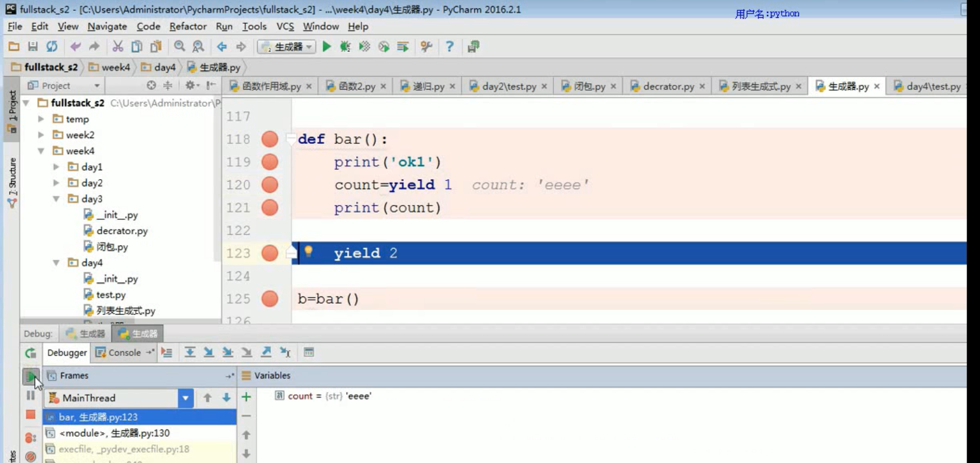Click the Redo arrow icon

pyautogui.click(x=94, y=47)
